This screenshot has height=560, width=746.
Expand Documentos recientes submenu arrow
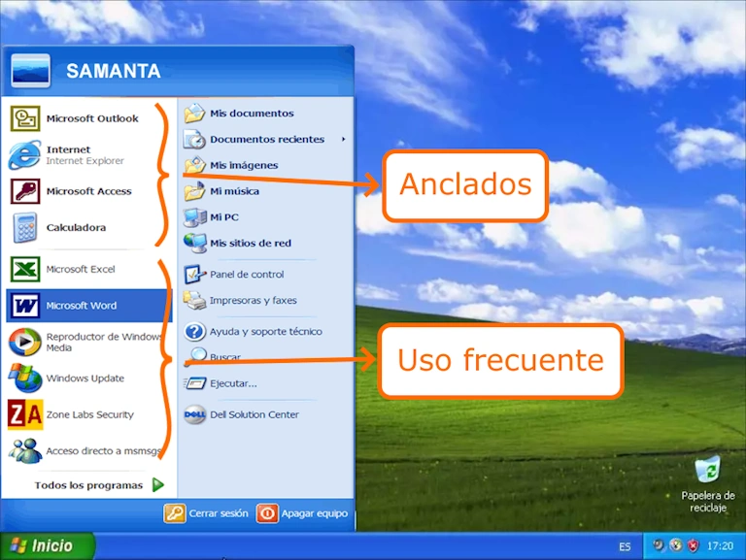coord(343,140)
